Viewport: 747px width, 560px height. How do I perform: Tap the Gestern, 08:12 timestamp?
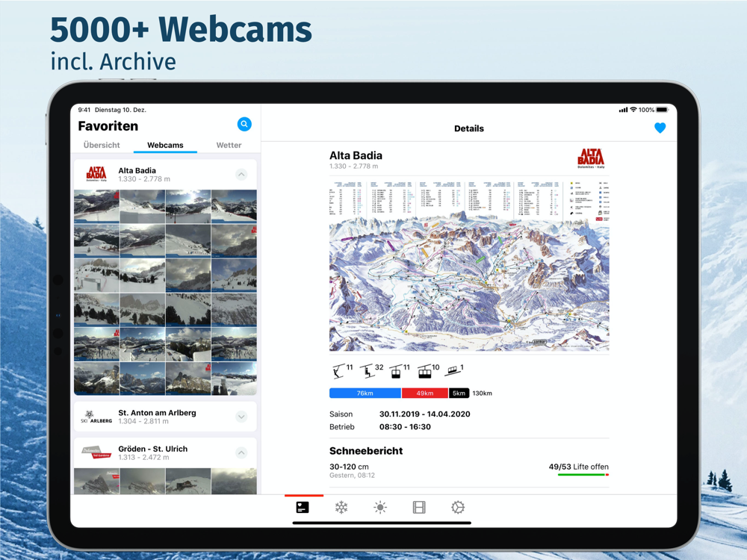pyautogui.click(x=352, y=475)
